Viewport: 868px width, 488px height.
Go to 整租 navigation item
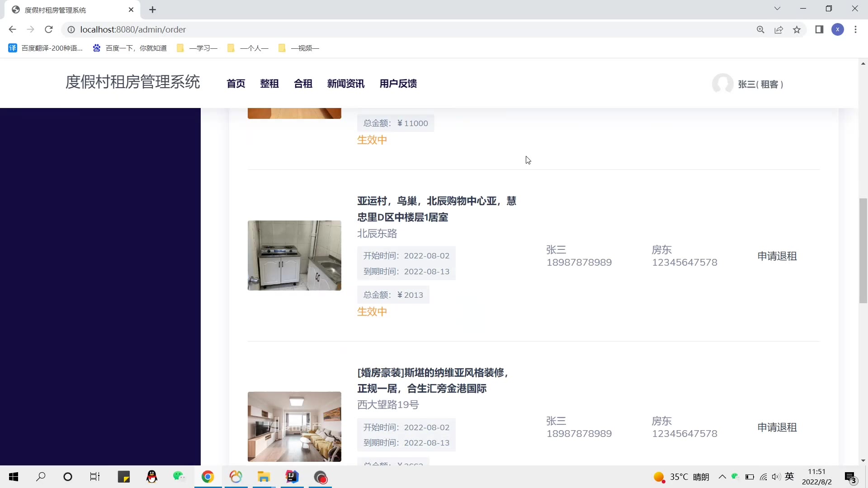coord(269,84)
